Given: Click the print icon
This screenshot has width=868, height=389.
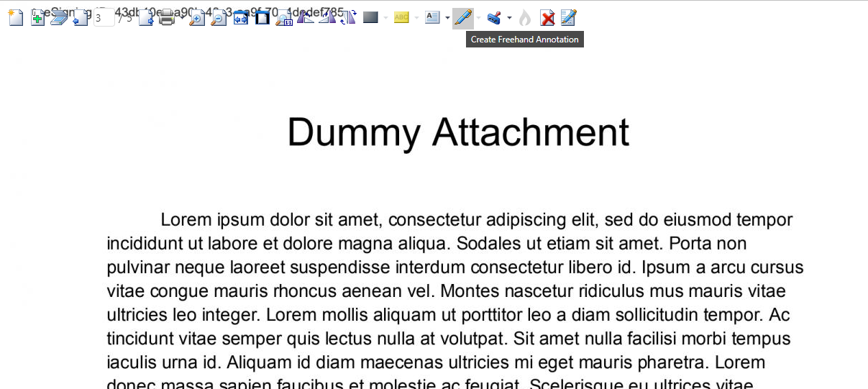Looking at the screenshot, I should click(167, 17).
